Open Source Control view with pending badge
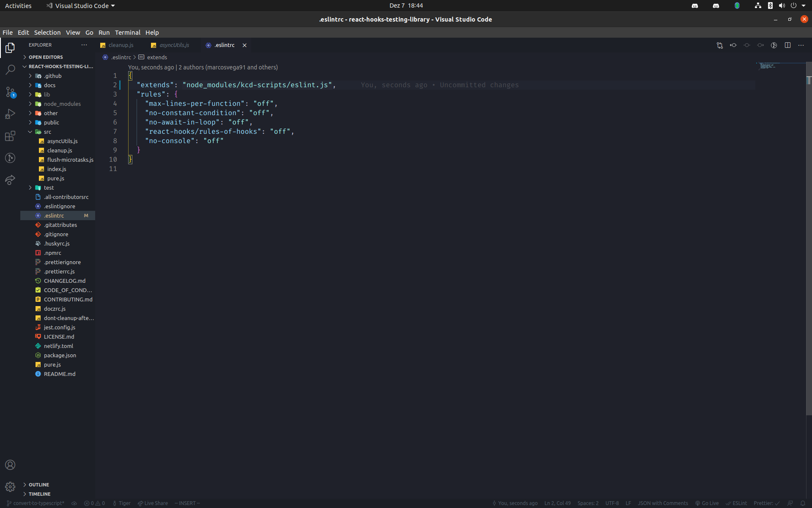 10,92
